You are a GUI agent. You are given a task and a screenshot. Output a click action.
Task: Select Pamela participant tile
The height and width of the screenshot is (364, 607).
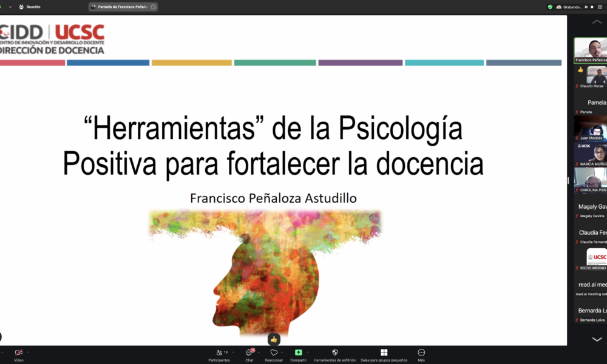pos(591,103)
